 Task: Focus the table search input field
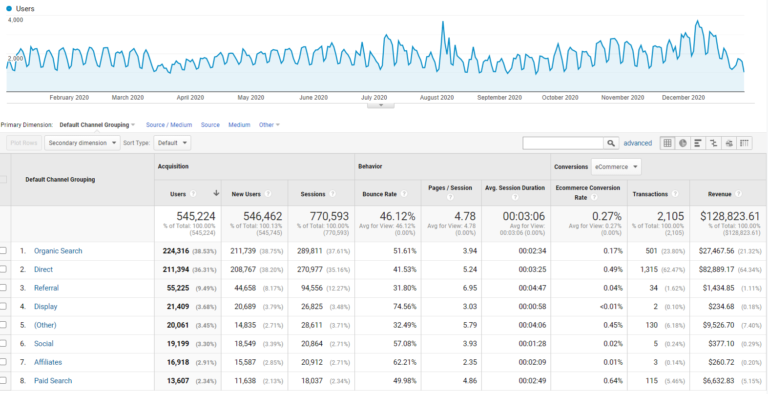point(563,143)
